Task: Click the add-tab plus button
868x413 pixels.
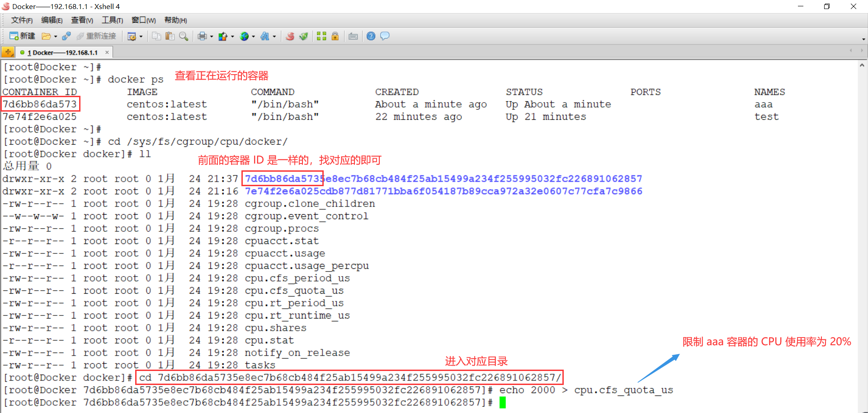Action: (x=8, y=52)
